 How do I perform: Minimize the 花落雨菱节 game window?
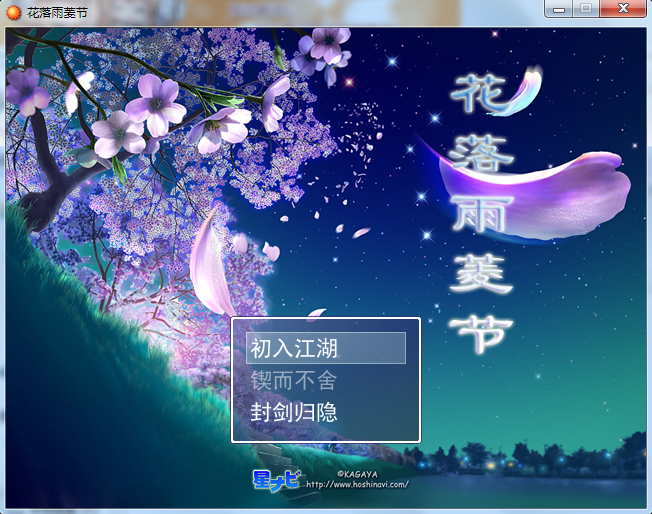559,9
